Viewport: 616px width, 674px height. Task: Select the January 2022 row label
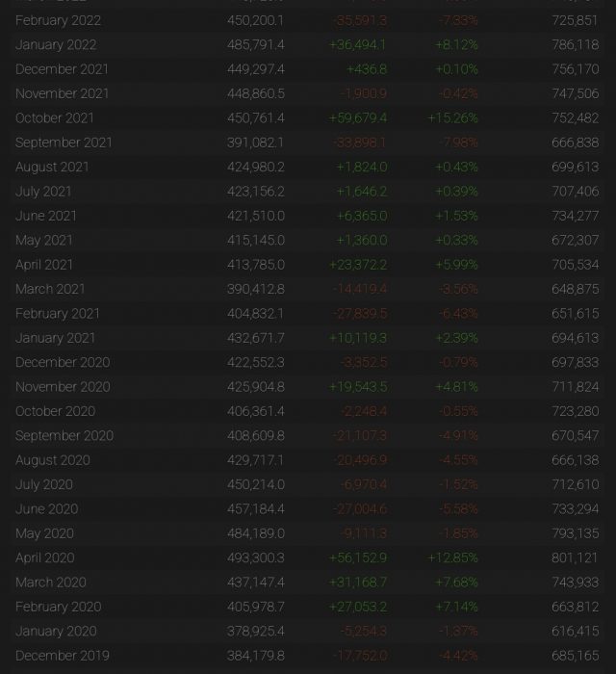[56, 45]
